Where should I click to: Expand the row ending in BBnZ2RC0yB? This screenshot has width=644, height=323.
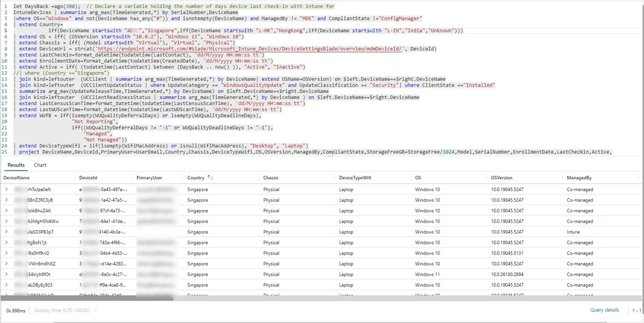point(7,200)
